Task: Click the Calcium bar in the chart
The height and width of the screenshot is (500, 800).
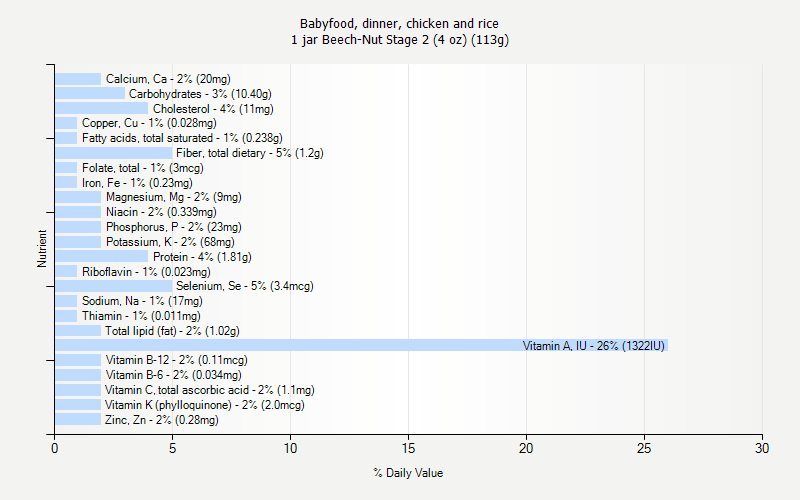Action: click(x=78, y=79)
